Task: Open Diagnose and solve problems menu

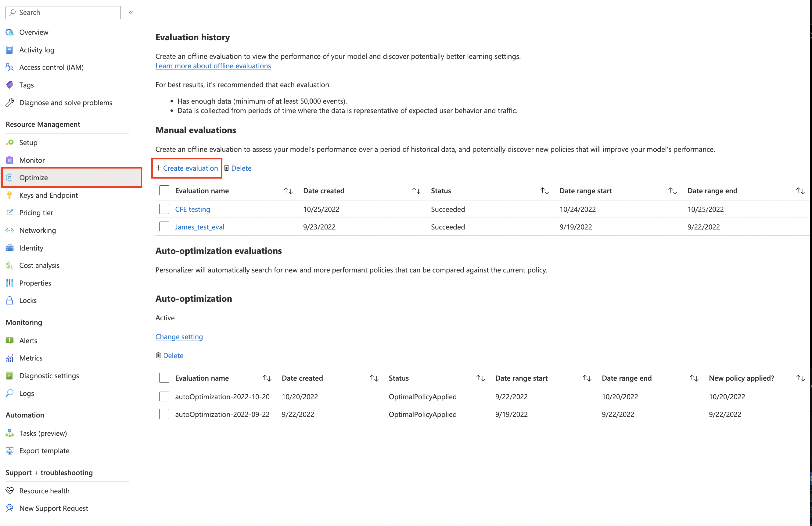Action: pos(66,102)
